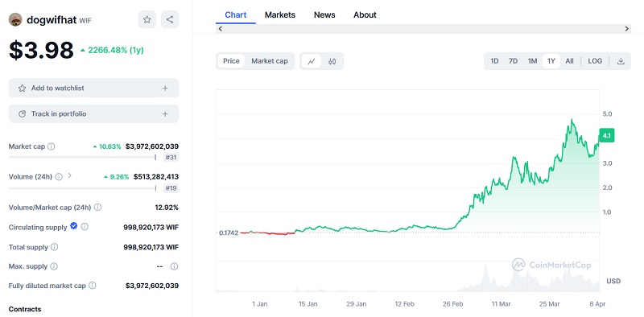The image size is (644, 317).
Task: Click the info icon beside Market cap
Action: click(51, 146)
